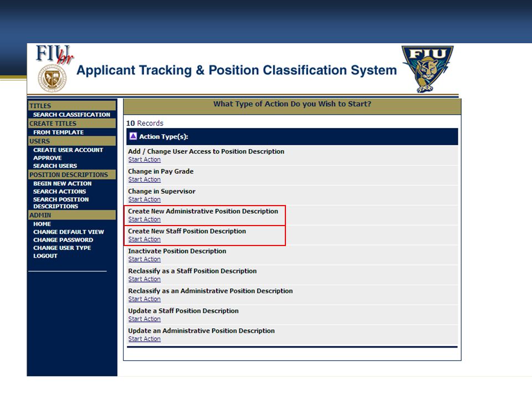Select Change User Type
The height and width of the screenshot is (399, 532).
62,248
